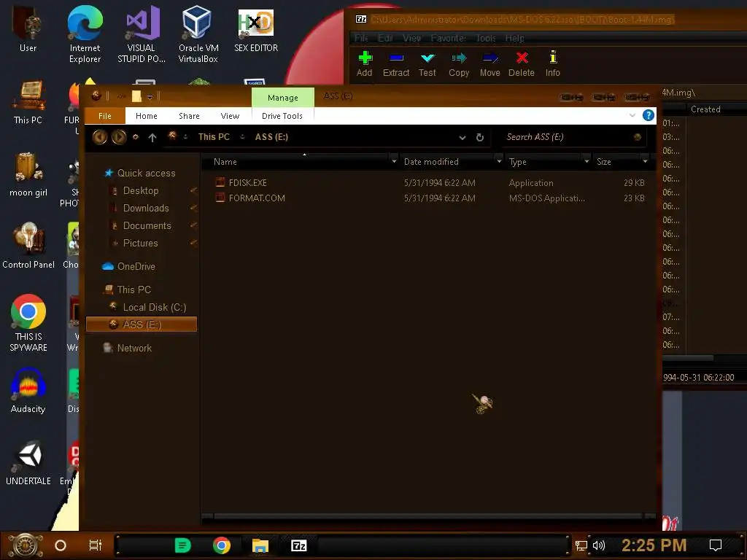Image resolution: width=747 pixels, height=560 pixels.
Task: Open Documents in the navigation pane
Action: pyautogui.click(x=147, y=226)
